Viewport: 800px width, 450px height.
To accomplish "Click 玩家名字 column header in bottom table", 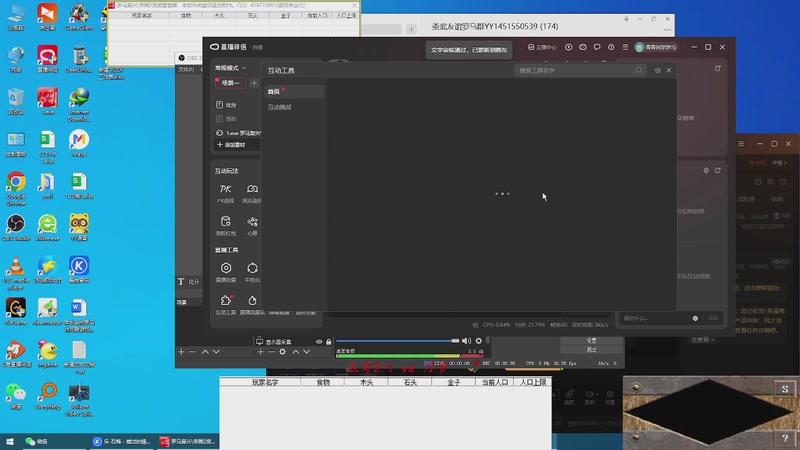I will click(265, 382).
